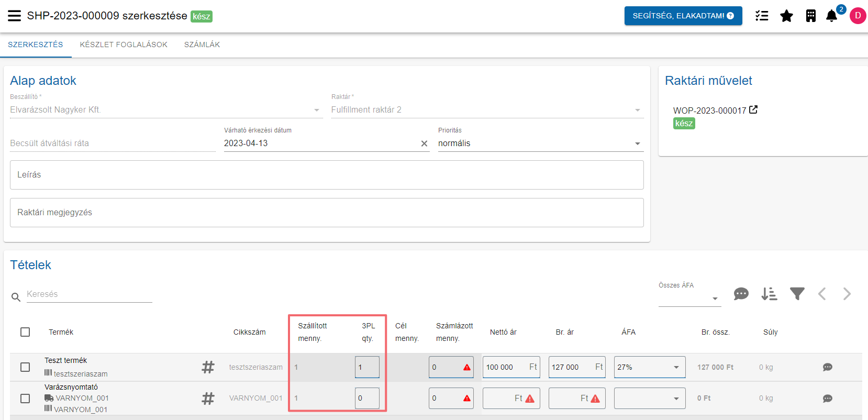Click the sort order icon

[x=769, y=294]
